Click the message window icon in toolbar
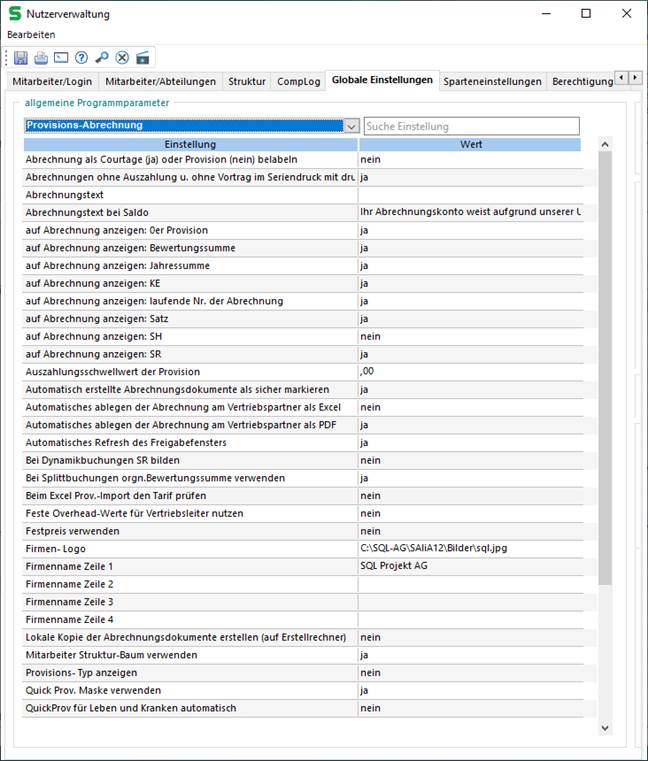 coord(61,58)
